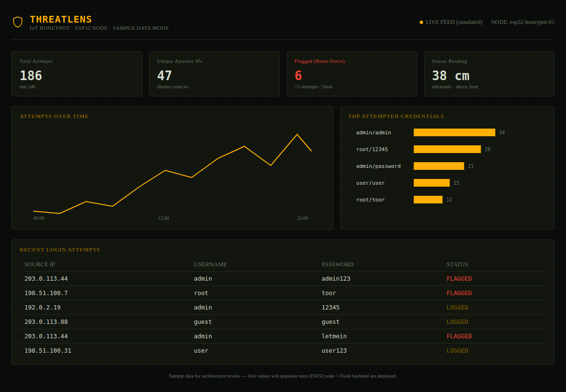This screenshot has height=392, width=566.
Task: Click the ThreatLens shield logo icon
Action: [x=18, y=22]
